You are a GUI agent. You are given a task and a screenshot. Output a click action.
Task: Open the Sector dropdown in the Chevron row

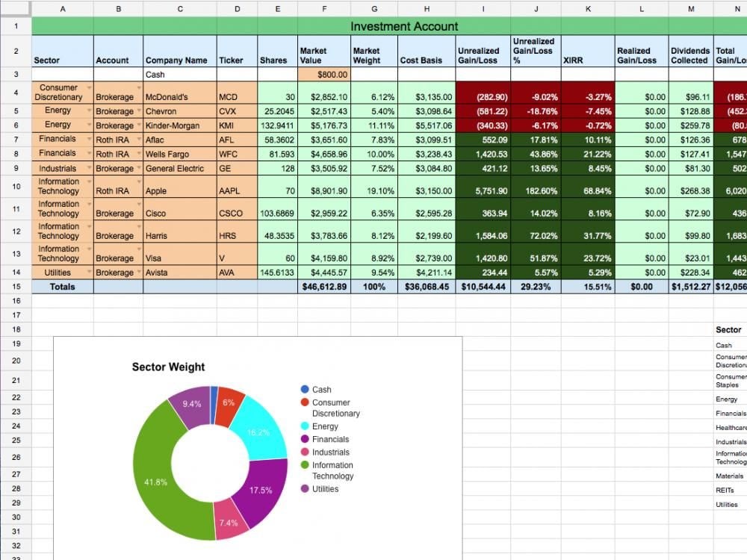(x=89, y=111)
